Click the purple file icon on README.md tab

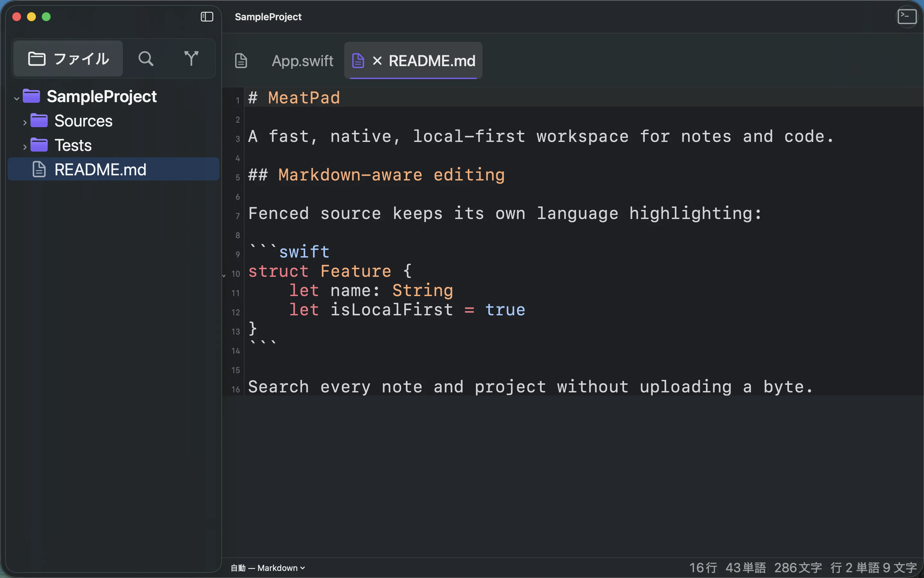tap(358, 60)
